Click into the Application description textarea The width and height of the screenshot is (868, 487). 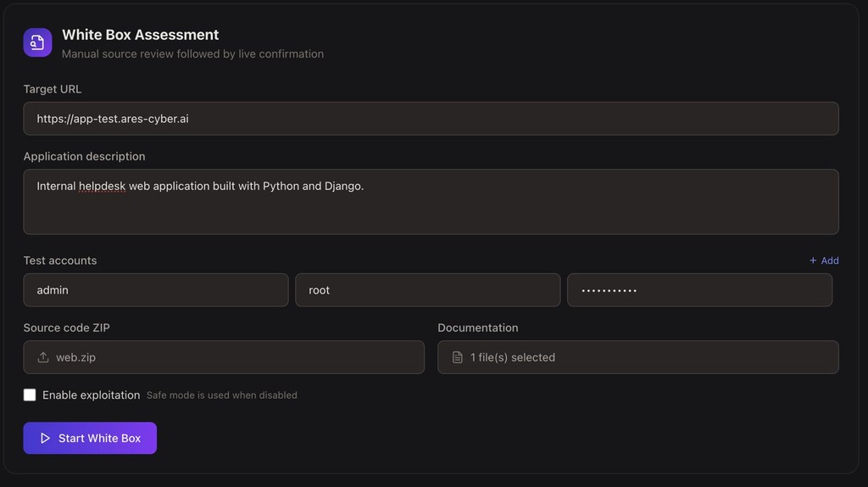click(x=431, y=202)
